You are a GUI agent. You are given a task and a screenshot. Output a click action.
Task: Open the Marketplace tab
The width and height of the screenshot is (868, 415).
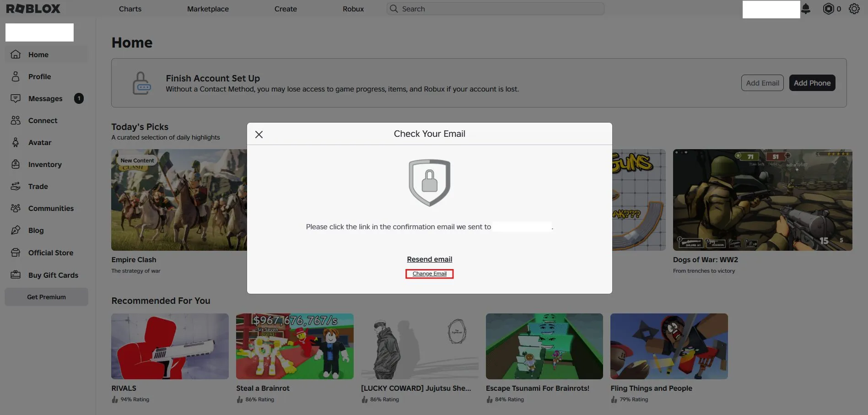pyautogui.click(x=208, y=9)
